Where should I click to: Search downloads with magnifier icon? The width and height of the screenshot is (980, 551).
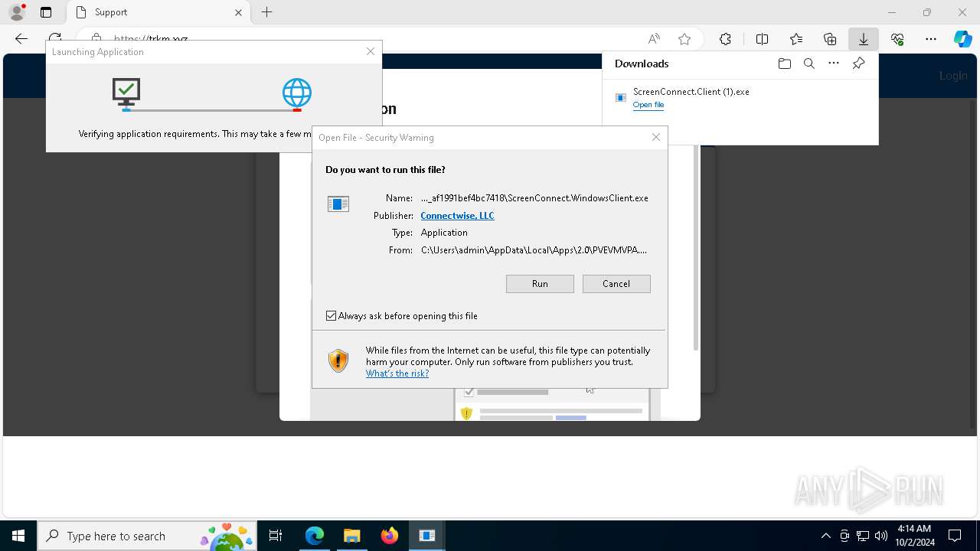point(808,64)
